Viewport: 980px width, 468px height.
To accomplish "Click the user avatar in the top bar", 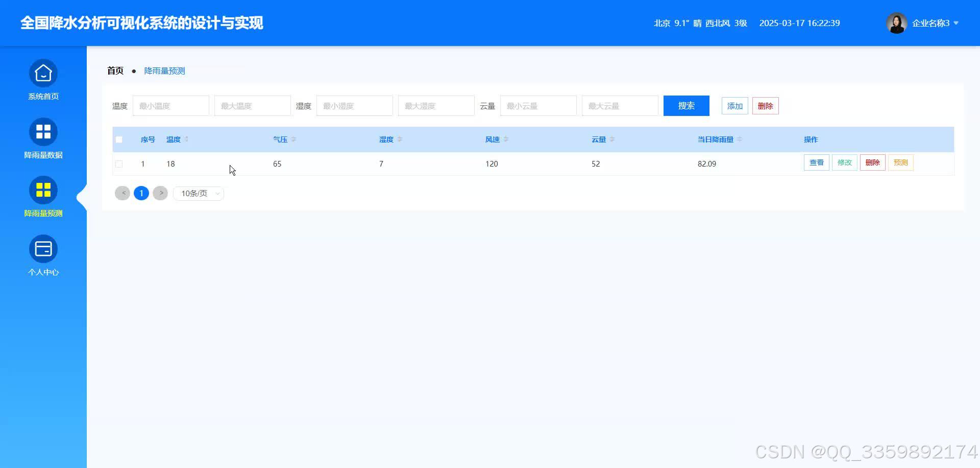I will tap(896, 22).
